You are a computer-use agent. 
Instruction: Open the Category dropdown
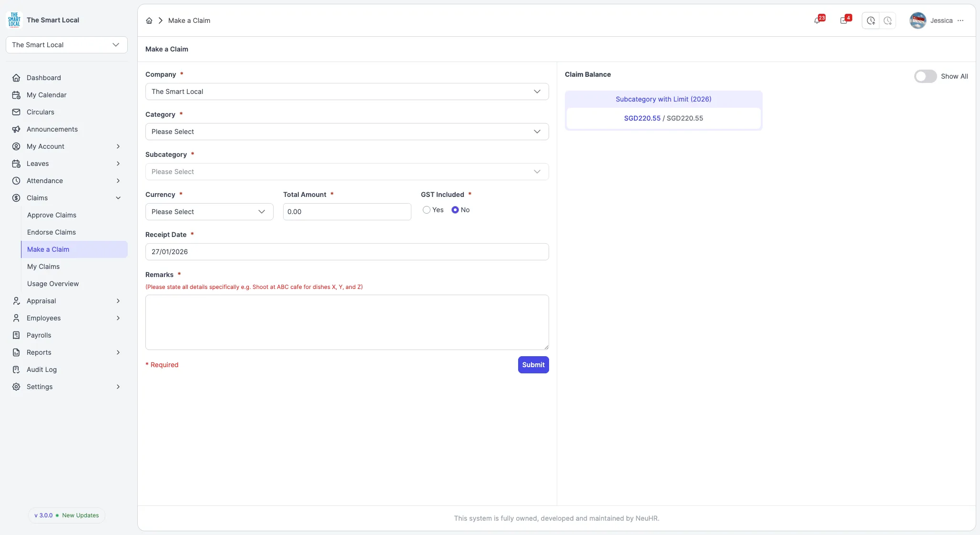tap(347, 132)
